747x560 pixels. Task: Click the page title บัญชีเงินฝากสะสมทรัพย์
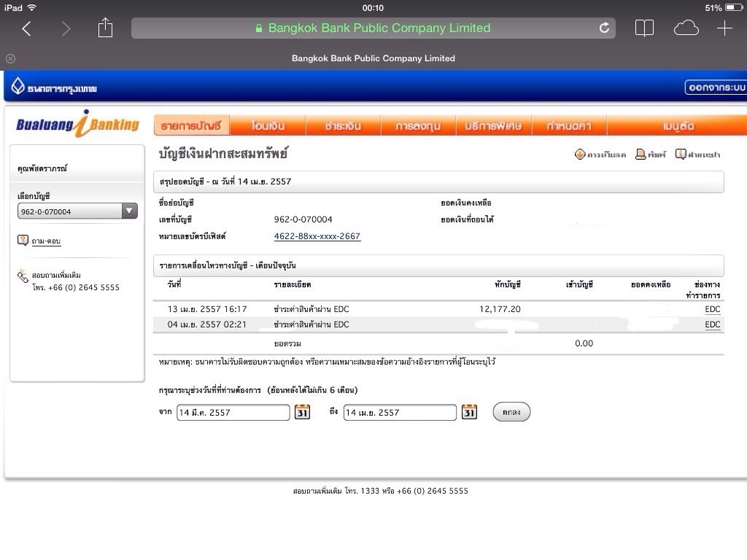coord(223,154)
